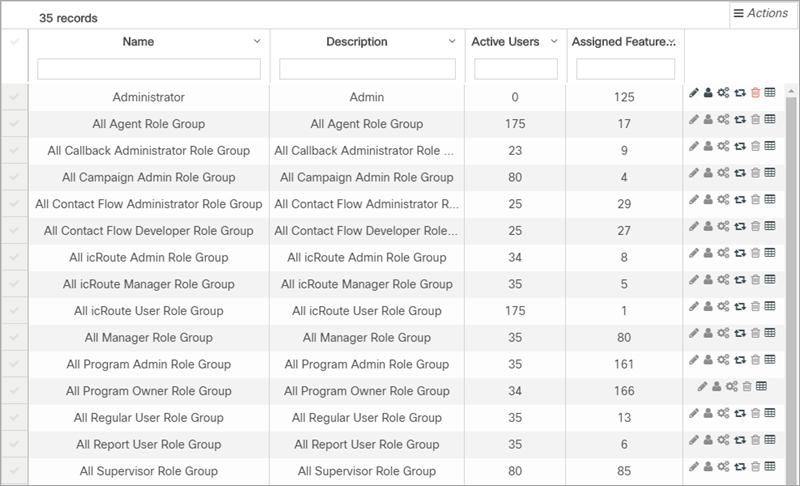Check the Administrator row checkbox
The height and width of the screenshot is (486, 800).
pos(14,97)
